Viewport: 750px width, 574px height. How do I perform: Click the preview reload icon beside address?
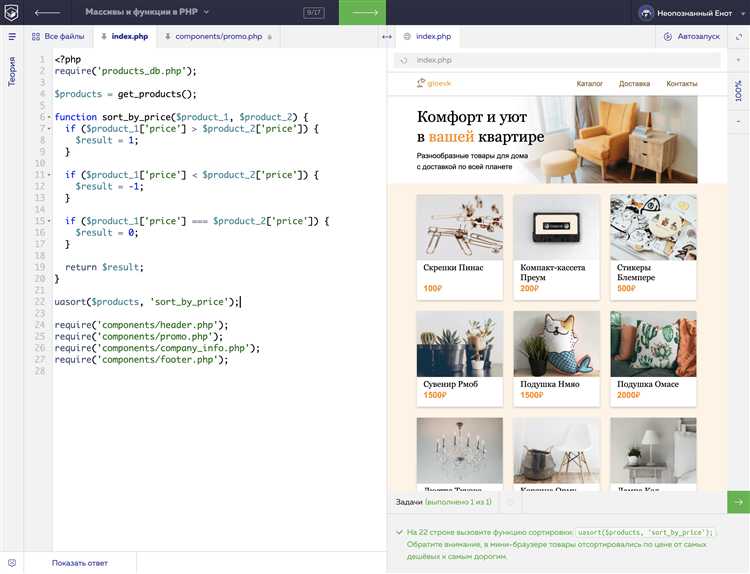coord(403,60)
